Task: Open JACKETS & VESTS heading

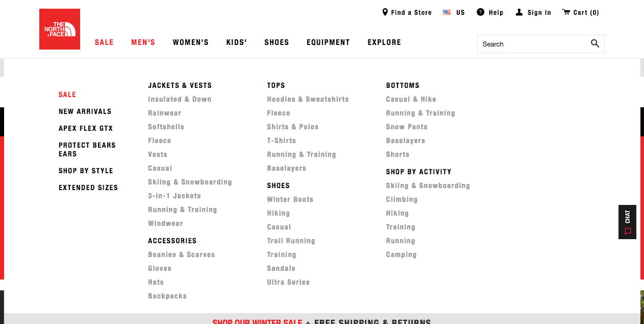Action: [x=180, y=85]
